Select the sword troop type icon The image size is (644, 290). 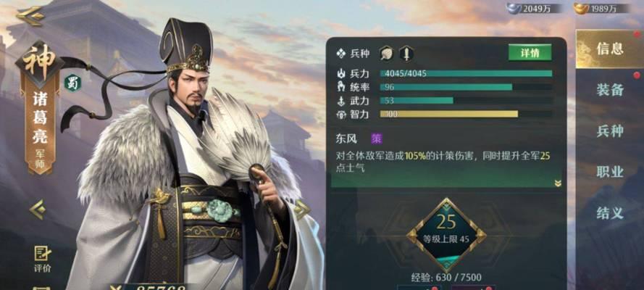[x=406, y=54]
